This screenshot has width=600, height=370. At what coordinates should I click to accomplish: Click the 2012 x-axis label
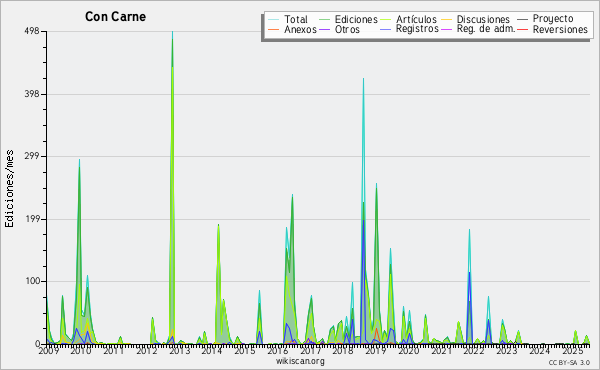147,351
